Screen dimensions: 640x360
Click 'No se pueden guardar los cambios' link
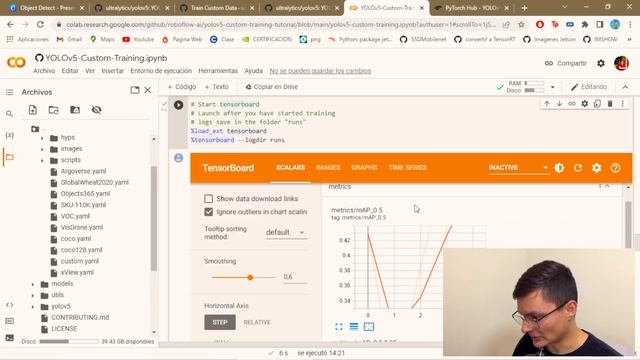pyautogui.click(x=320, y=71)
